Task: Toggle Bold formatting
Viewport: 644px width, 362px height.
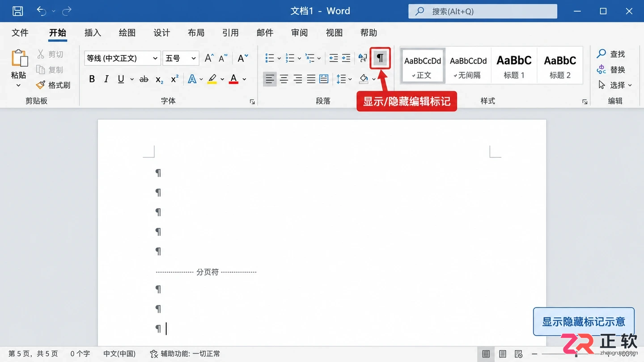Action: click(92, 79)
